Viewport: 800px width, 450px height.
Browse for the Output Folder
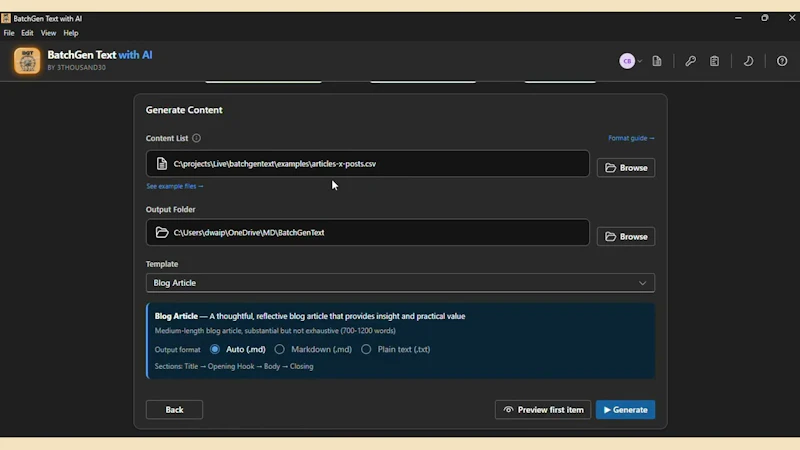click(x=626, y=237)
